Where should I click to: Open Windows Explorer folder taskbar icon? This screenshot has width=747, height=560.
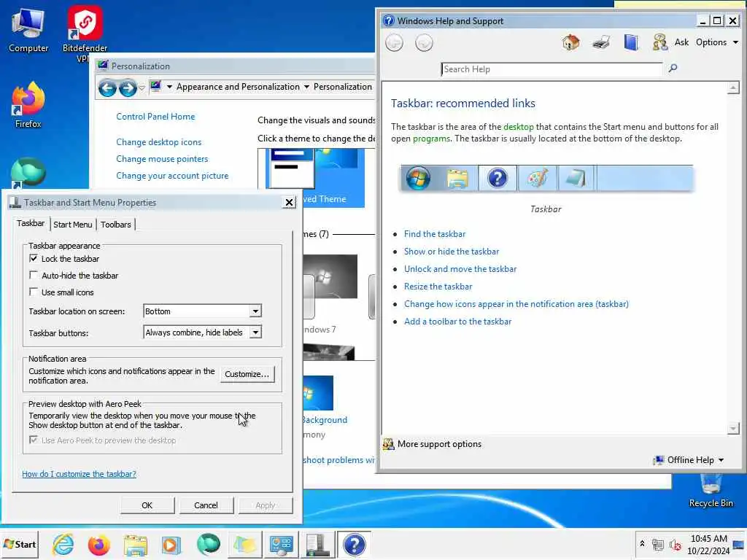(135, 544)
